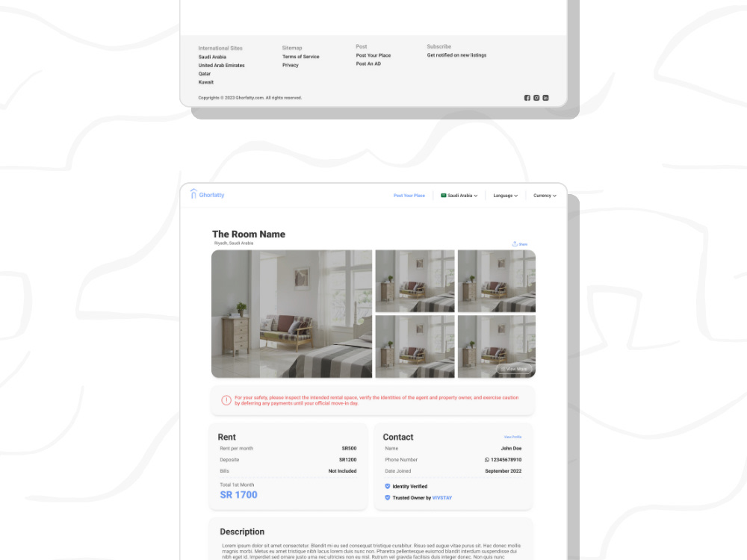Click the View More photos button
Viewport: 747px width, 560px height.
pyautogui.click(x=514, y=369)
